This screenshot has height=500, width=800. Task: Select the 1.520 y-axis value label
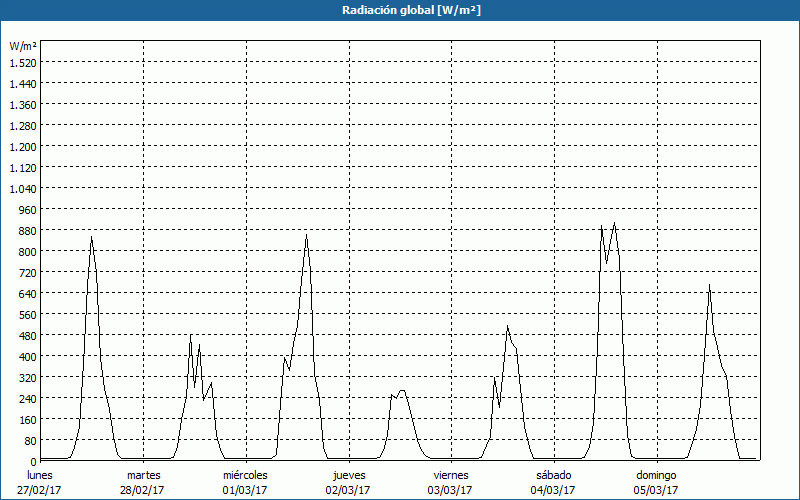(23, 62)
